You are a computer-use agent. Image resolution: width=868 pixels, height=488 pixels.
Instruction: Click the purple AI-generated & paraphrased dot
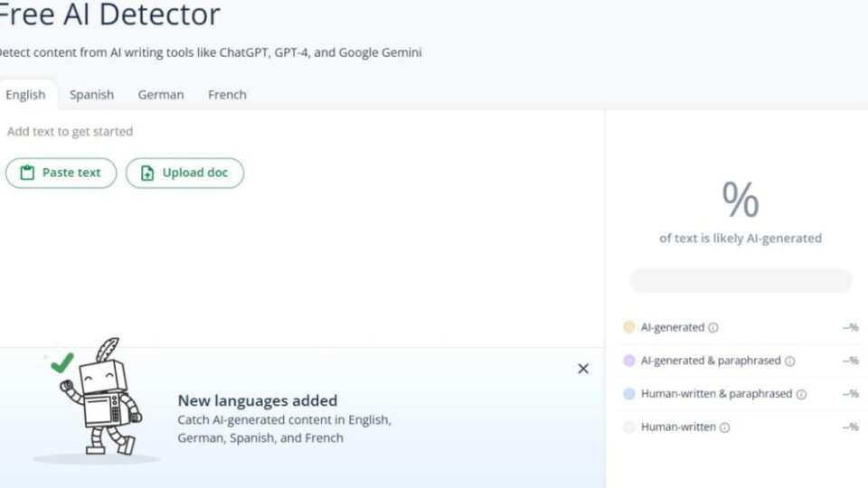coord(629,361)
